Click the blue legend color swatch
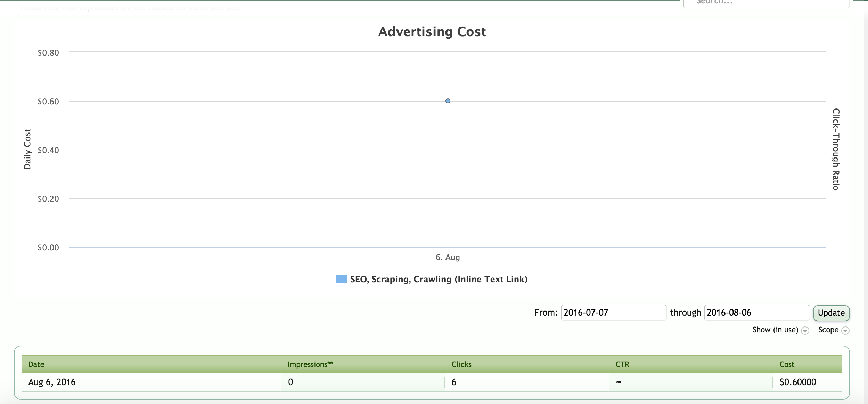868x404 pixels. point(341,279)
